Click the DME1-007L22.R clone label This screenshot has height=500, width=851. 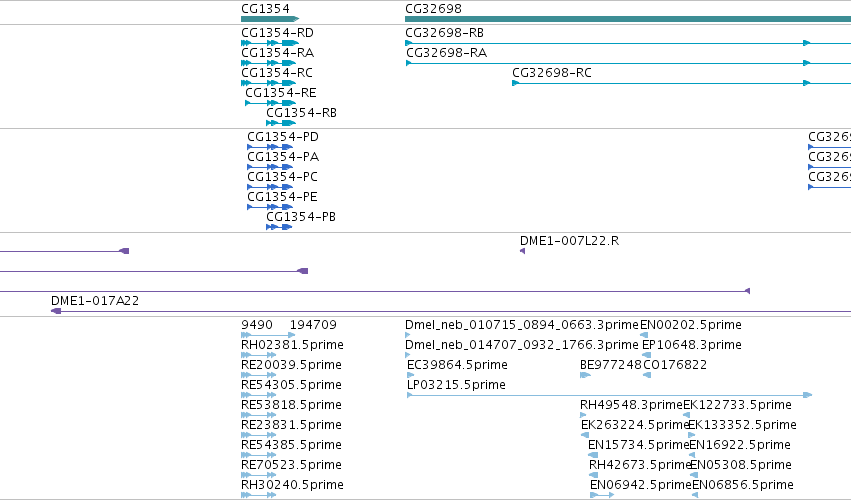569,241
